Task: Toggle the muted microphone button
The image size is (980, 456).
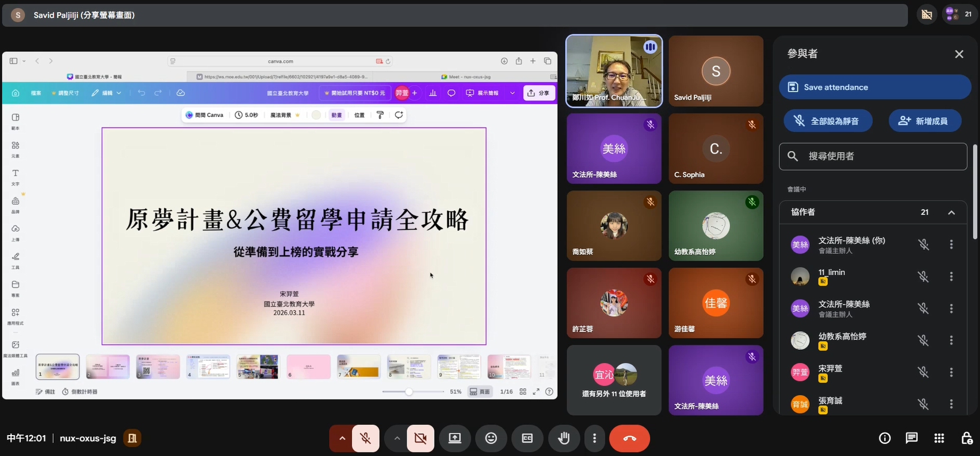Action: 365,439
